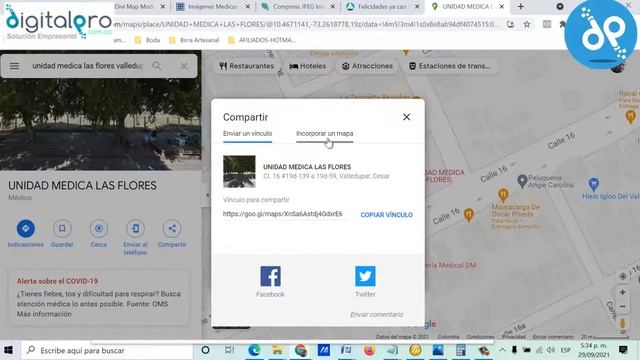640x360 pixels.
Task: Click the ESP language indicator
Action: [566, 350]
